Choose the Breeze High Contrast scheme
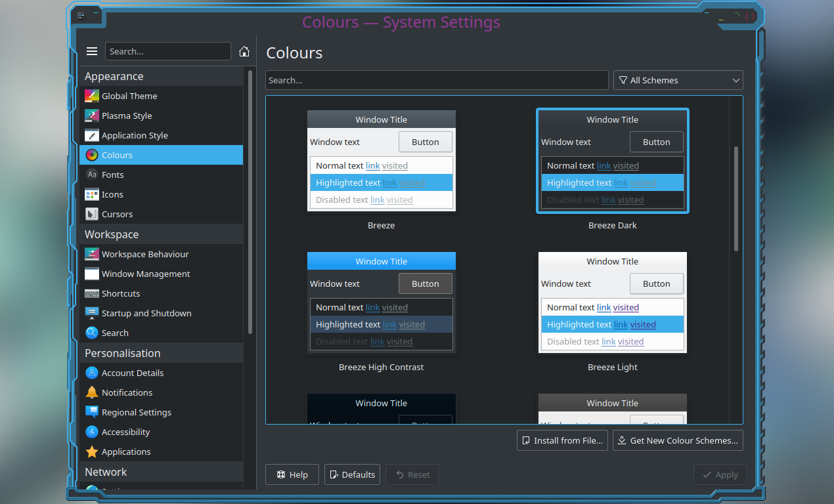This screenshot has height=504, width=834. 382,303
